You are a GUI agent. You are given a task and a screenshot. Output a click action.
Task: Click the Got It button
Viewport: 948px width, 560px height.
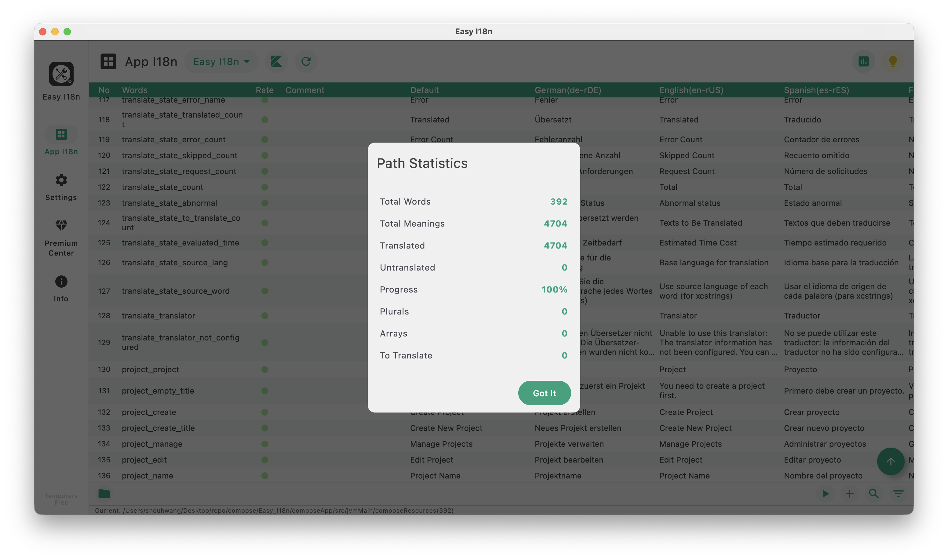(544, 393)
